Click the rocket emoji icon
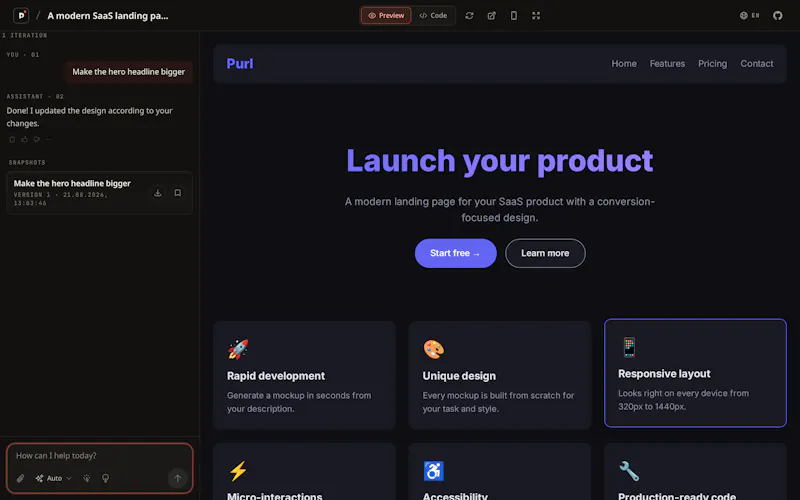This screenshot has width=800, height=500. click(x=238, y=349)
